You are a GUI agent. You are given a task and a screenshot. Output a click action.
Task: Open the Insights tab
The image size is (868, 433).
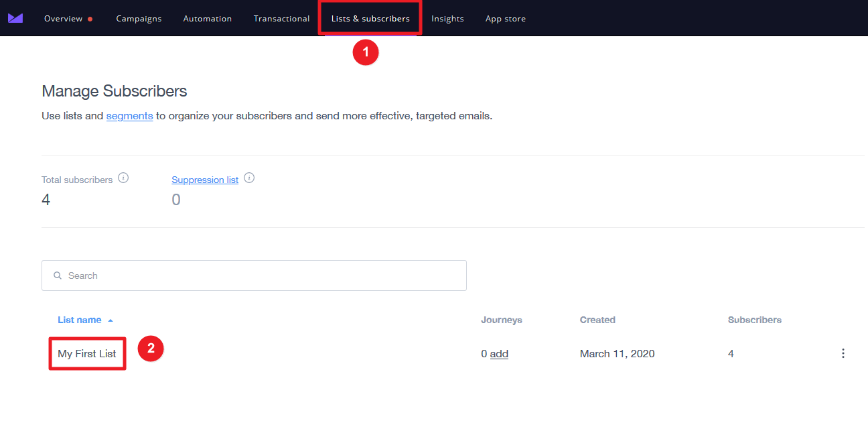[447, 18]
